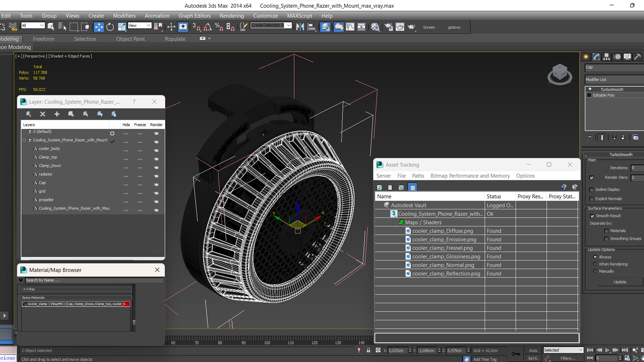
Task: Select the Always update option
Action: (x=595, y=257)
